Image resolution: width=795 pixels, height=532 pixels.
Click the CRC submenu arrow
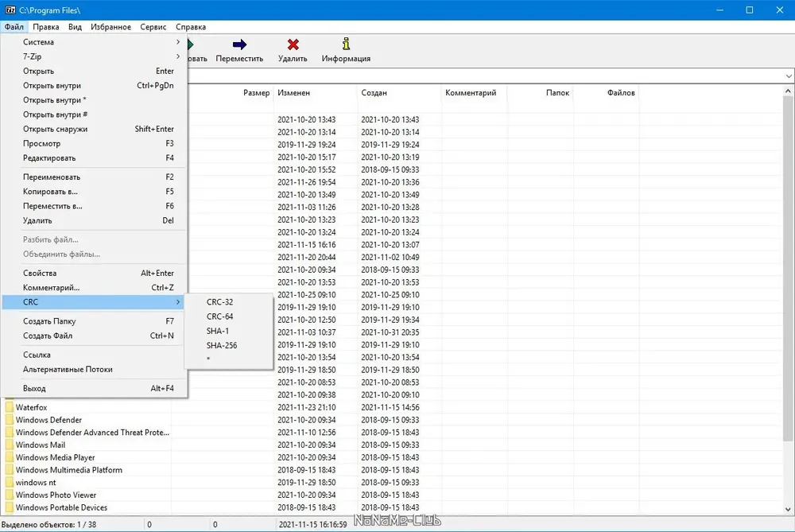pos(177,301)
